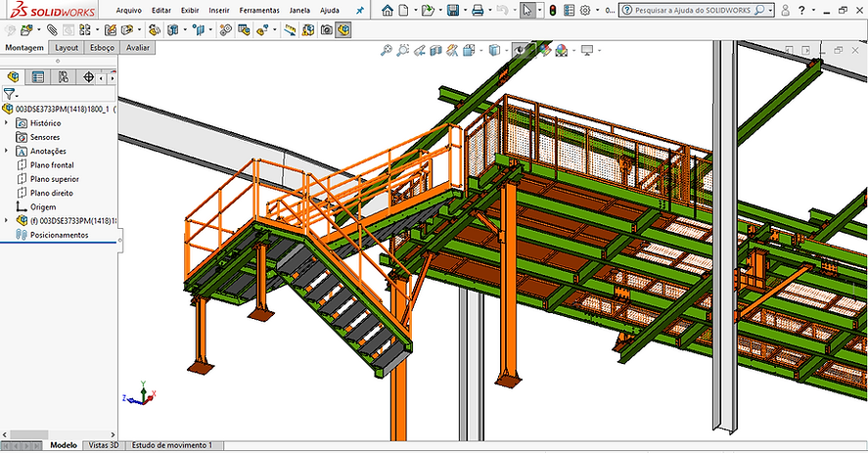Screen dimensions: 868x453
Task: Click the New Motion Study icon
Action: (x=225, y=30)
